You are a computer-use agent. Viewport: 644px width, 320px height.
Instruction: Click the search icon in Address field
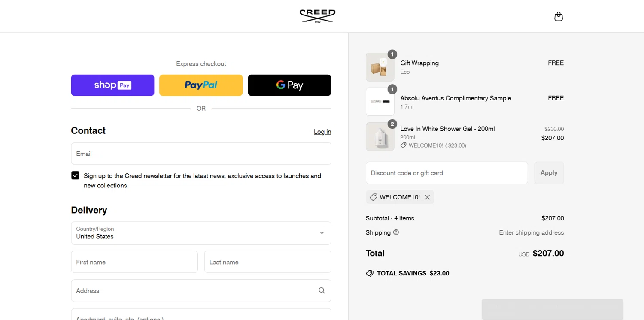pos(322,290)
